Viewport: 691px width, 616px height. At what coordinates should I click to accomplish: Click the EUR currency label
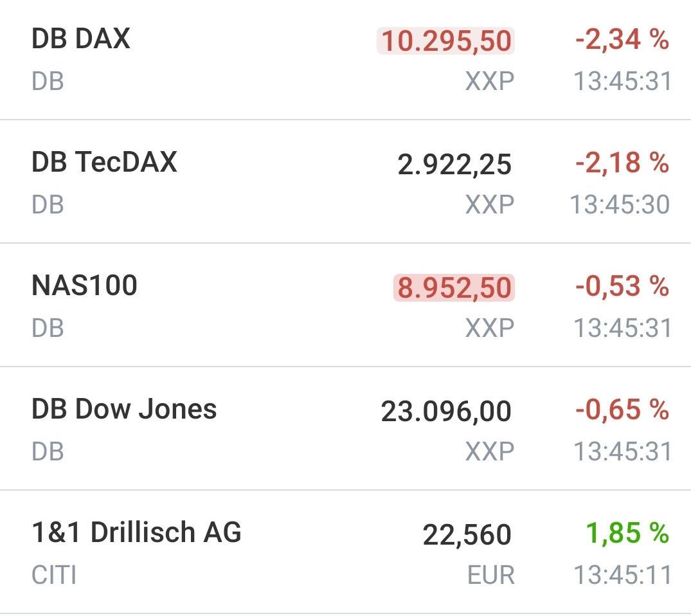click(x=490, y=574)
